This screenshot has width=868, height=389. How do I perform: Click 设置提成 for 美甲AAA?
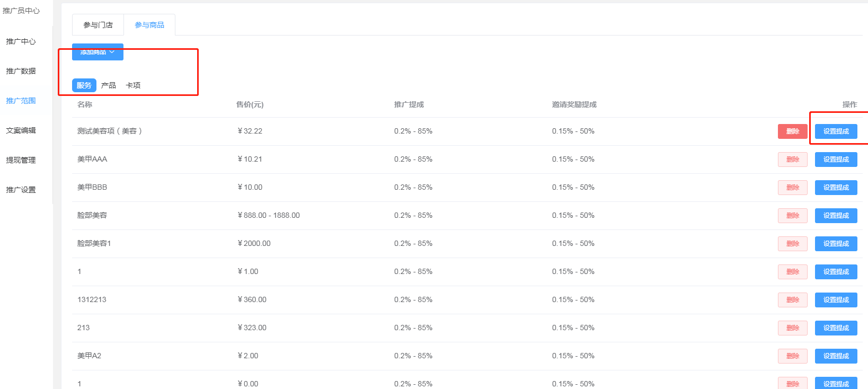tap(836, 160)
